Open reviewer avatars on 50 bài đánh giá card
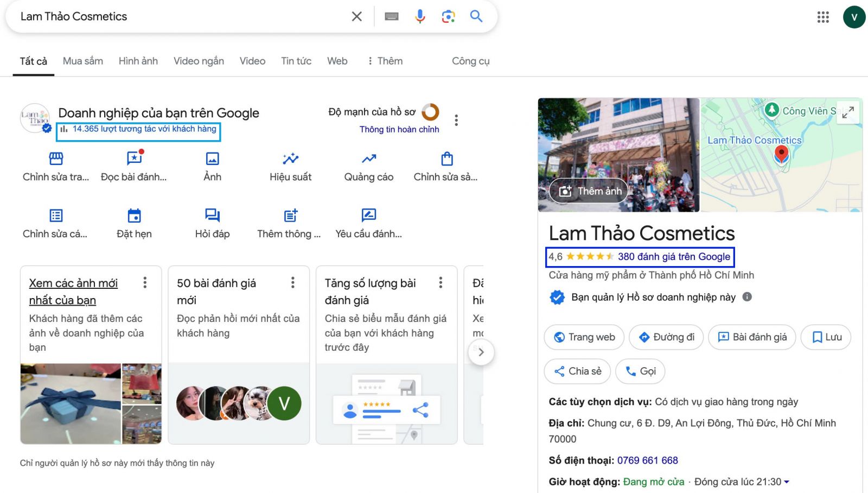Image resolution: width=868 pixels, height=493 pixels. point(239,403)
